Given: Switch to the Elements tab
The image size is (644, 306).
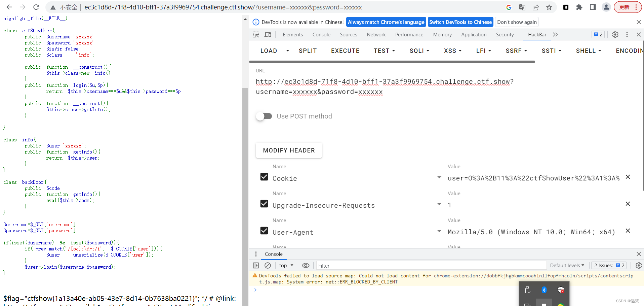Looking at the screenshot, I should click(x=292, y=34).
